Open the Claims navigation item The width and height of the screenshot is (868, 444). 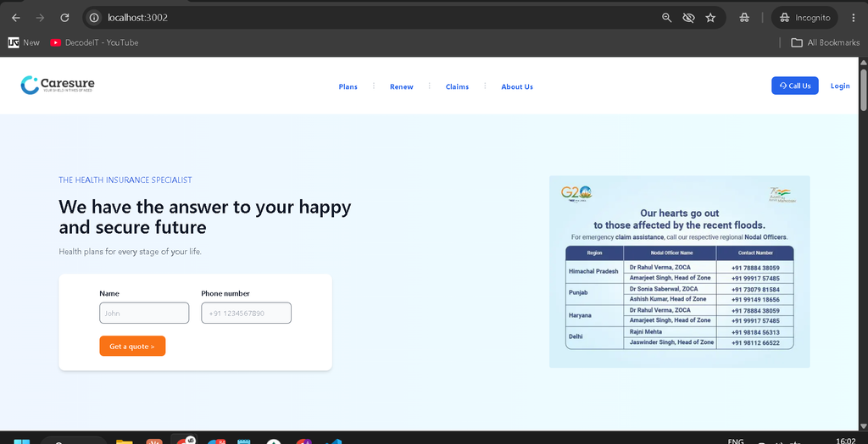pyautogui.click(x=457, y=87)
